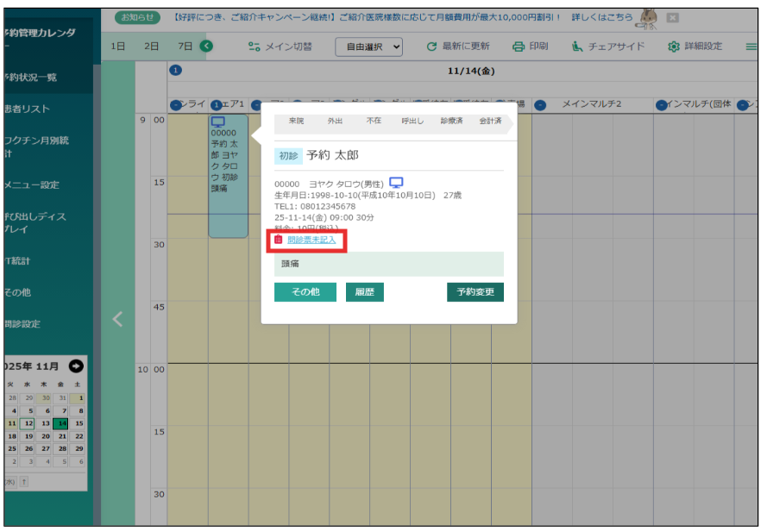Click the チェアサイド chair icon
767x532 pixels.
tap(577, 47)
